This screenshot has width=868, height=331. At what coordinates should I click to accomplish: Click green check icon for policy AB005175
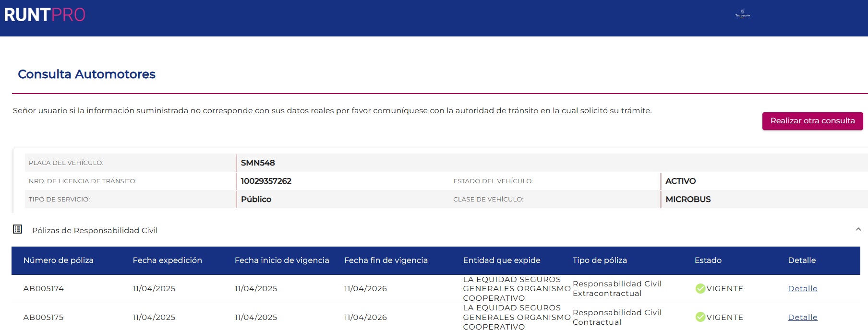pyautogui.click(x=700, y=317)
